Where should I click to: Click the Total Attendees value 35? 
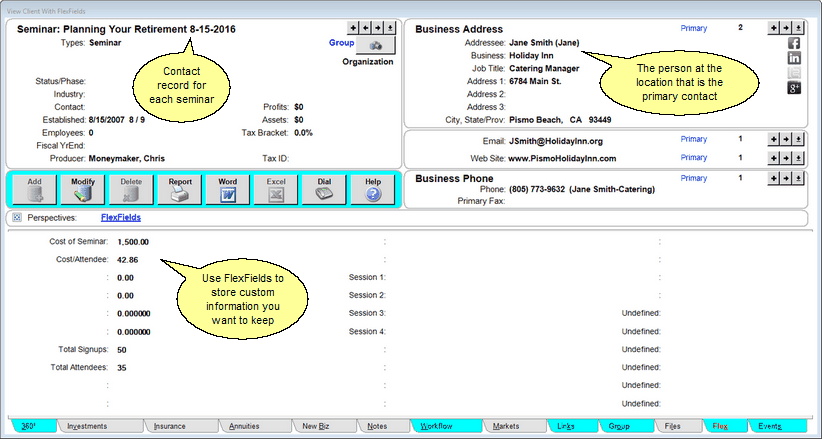[x=122, y=368]
